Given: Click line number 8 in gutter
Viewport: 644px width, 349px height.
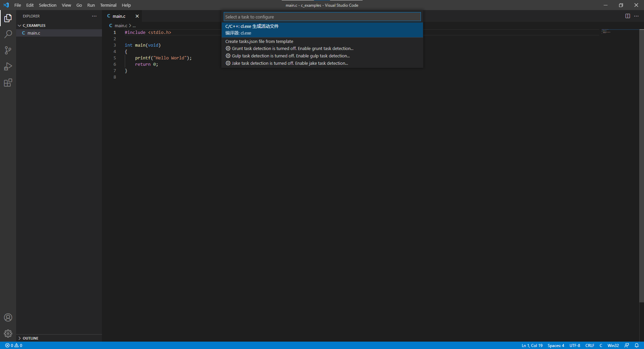Looking at the screenshot, I should (x=115, y=77).
